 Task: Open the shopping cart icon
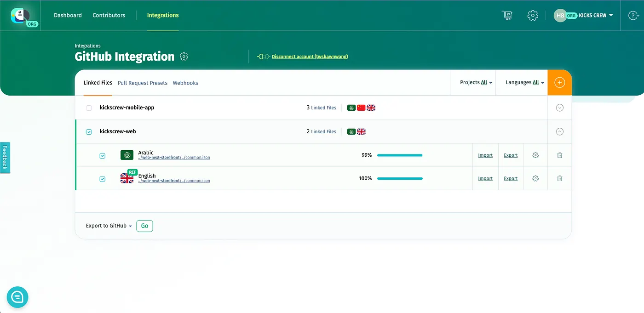click(x=507, y=15)
